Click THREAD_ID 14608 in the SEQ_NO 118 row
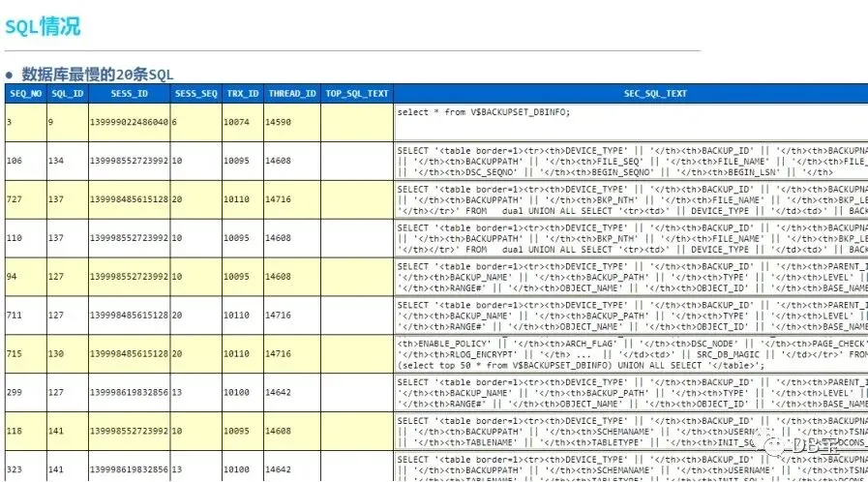 292,431
